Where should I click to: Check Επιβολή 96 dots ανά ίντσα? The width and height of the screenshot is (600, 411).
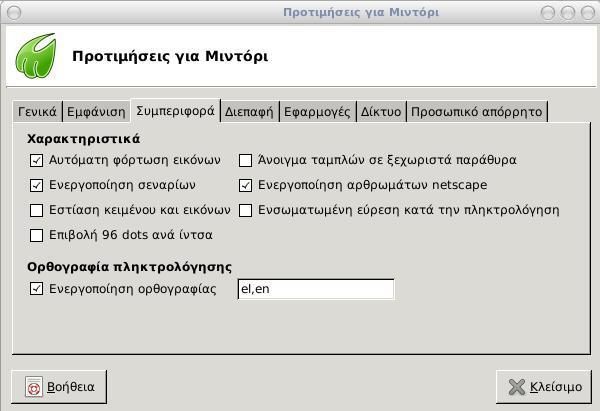tap(37, 235)
